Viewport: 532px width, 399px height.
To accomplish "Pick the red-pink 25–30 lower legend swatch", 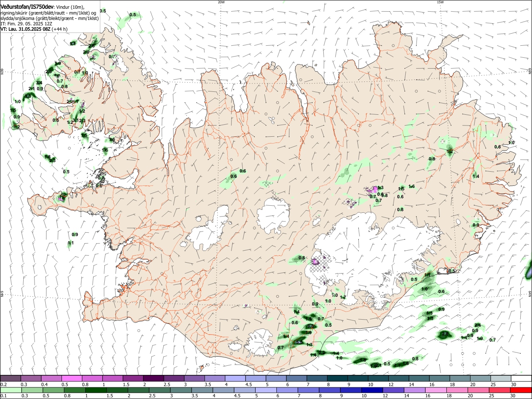I will click(x=499, y=390).
